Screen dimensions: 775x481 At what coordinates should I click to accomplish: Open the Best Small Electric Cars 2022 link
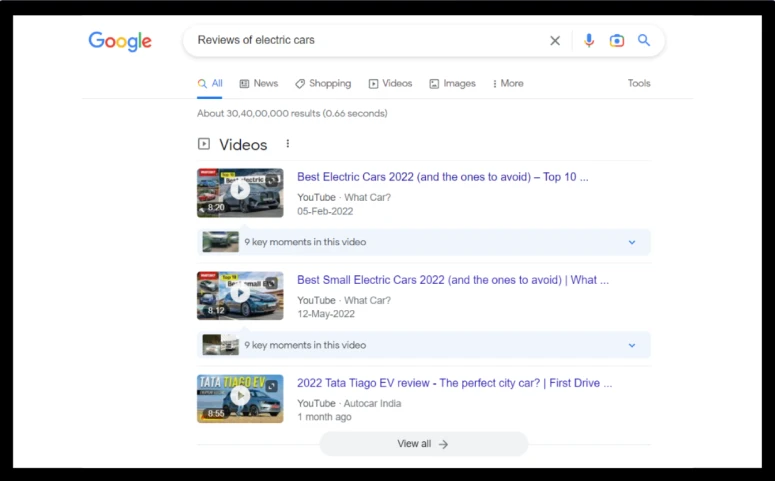point(453,280)
